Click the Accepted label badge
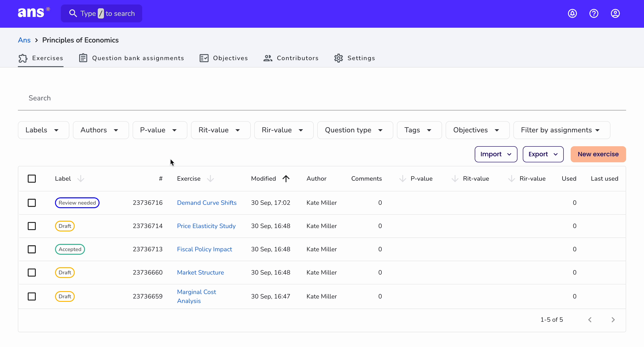Viewport: 644px width, 347px height. (x=70, y=249)
